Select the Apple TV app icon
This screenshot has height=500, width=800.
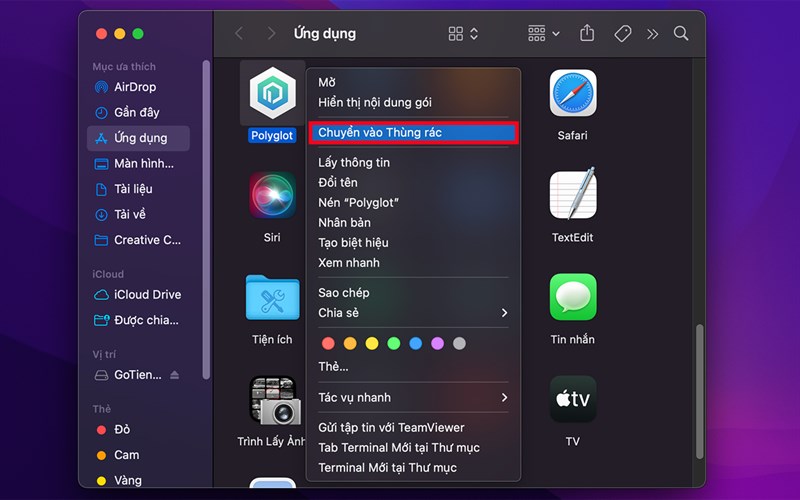[573, 399]
